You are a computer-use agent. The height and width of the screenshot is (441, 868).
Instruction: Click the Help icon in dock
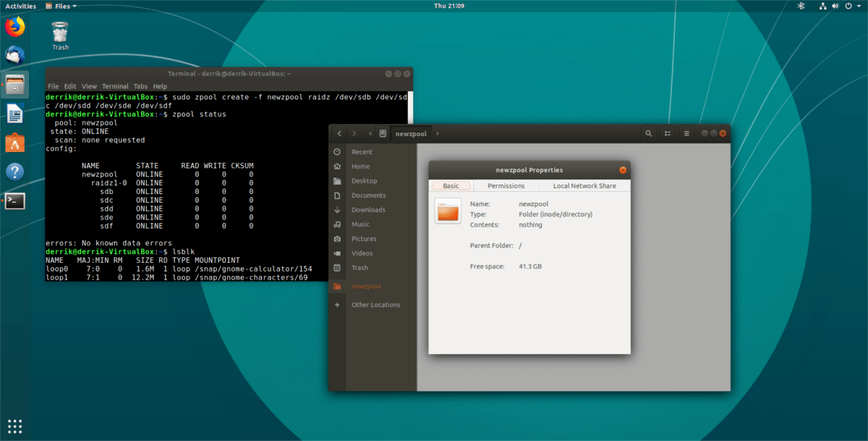pyautogui.click(x=15, y=172)
